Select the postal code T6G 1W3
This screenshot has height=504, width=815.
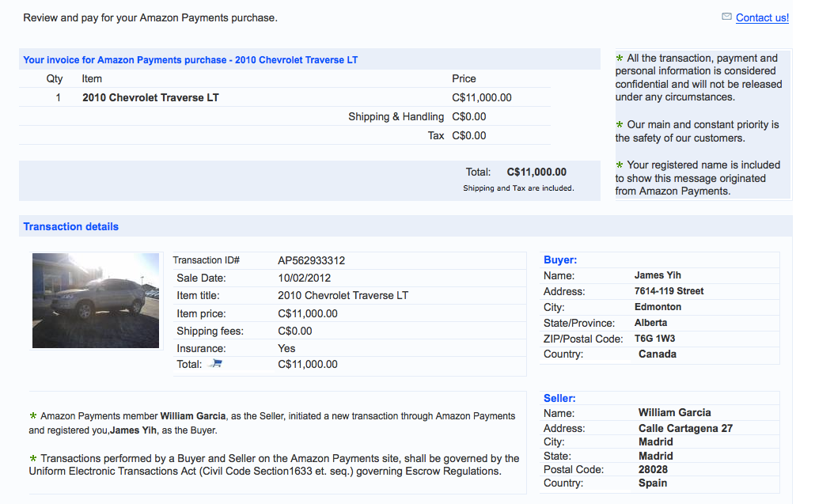click(655, 339)
